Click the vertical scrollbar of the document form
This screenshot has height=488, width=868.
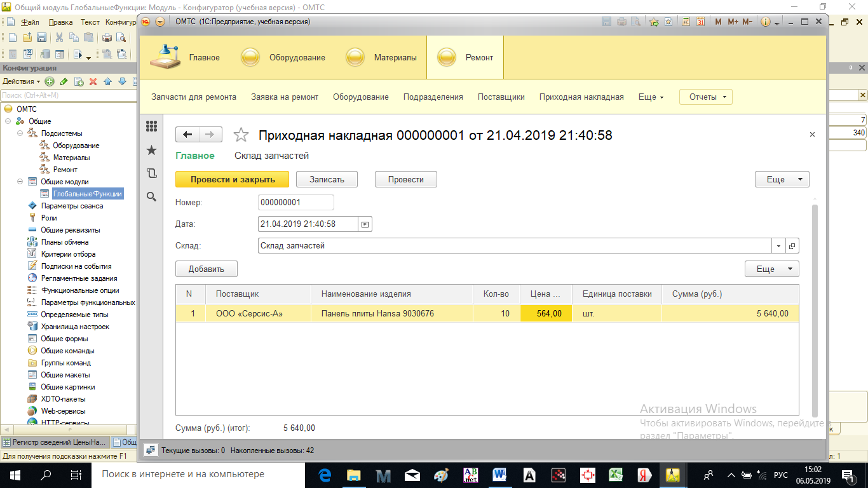click(x=815, y=311)
